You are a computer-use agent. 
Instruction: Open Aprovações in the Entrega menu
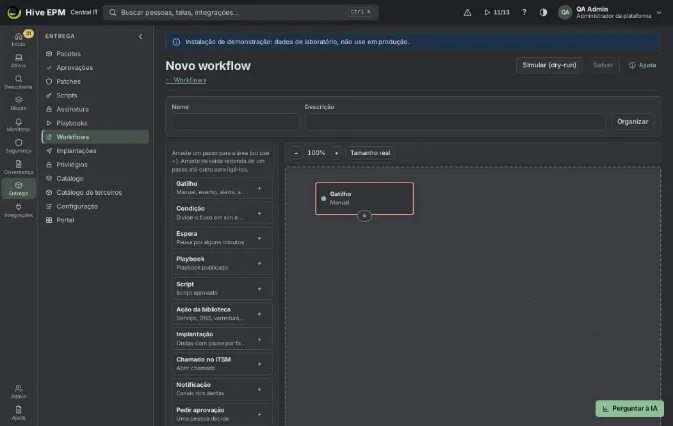click(x=95, y=67)
